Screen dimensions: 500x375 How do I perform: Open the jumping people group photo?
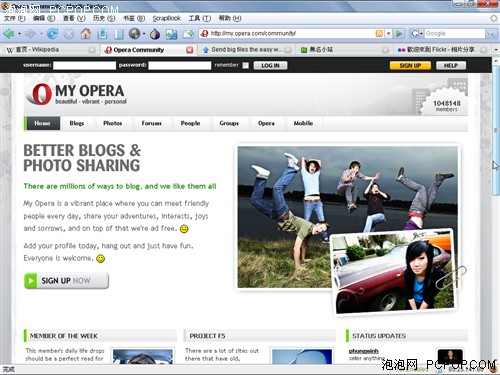347,217
